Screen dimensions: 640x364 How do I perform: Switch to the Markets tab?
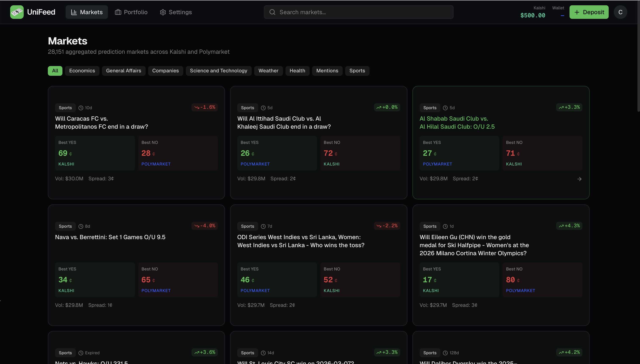click(x=87, y=12)
